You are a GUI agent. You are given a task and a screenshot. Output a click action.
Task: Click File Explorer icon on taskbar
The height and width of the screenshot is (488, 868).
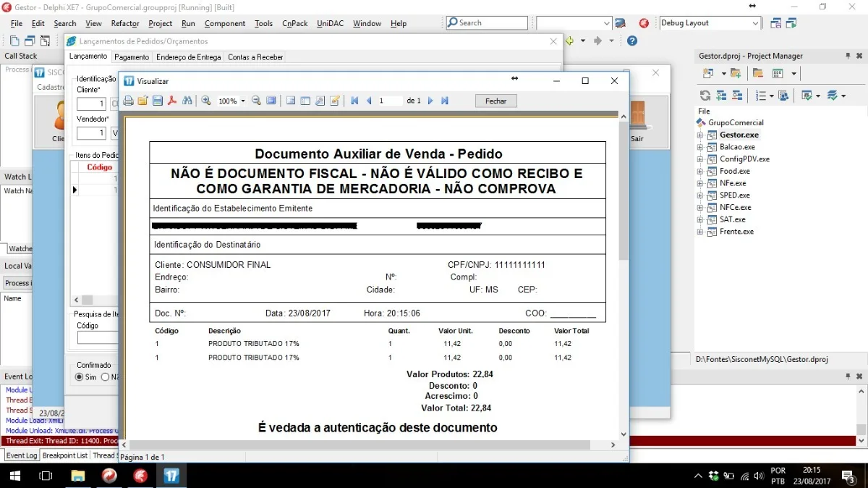77,476
